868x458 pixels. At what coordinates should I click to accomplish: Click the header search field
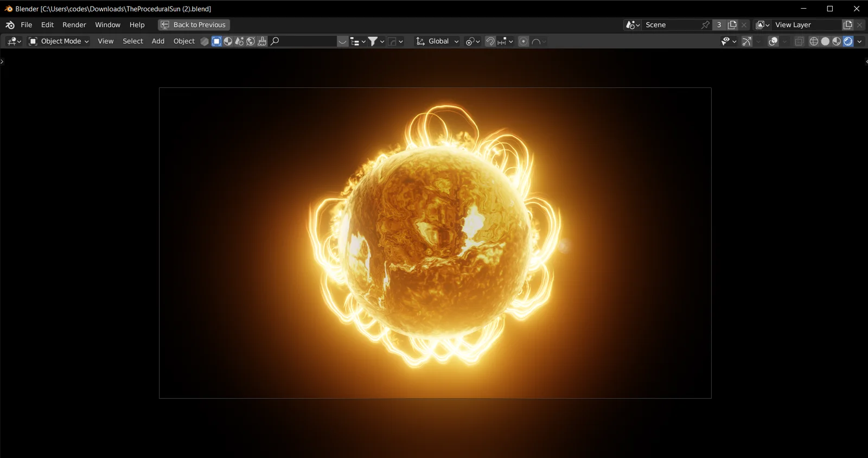click(303, 41)
